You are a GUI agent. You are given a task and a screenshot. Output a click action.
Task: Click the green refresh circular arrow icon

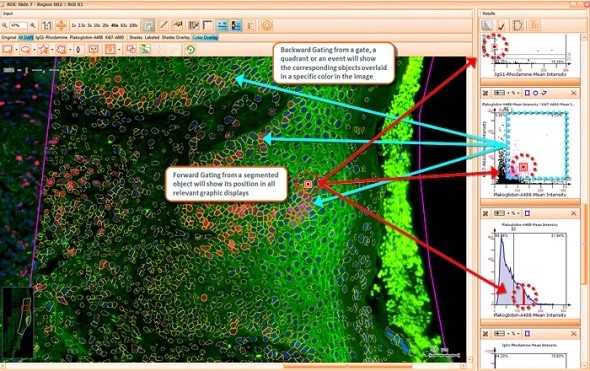pos(190,49)
